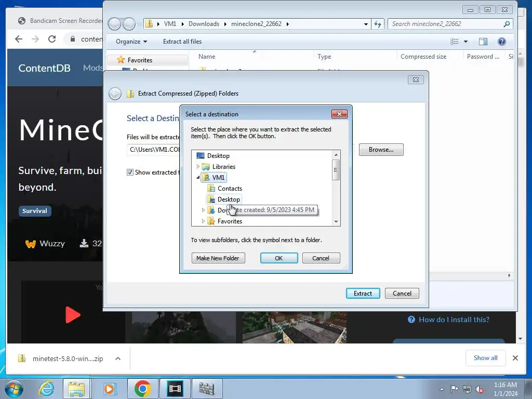Click Chrome back arrow
Screen dimensions: 532x399
[19, 39]
